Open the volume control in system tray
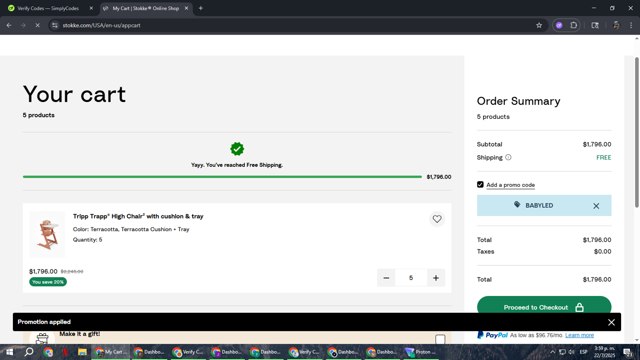640x360 pixels. tap(572, 352)
